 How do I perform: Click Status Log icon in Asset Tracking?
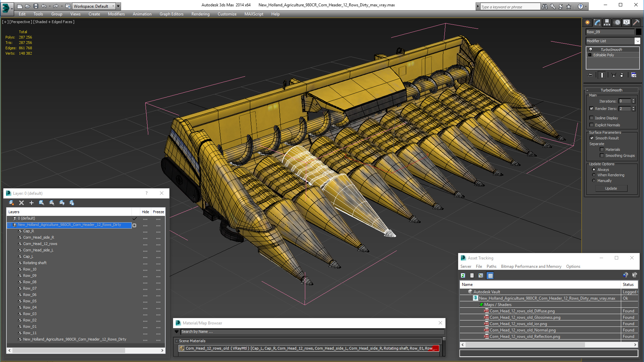[x=472, y=276]
